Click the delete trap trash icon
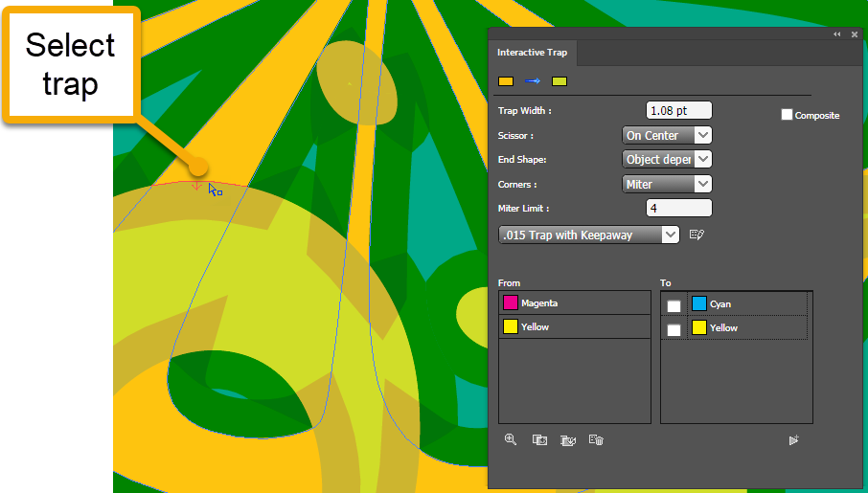This screenshot has width=868, height=493. click(596, 439)
